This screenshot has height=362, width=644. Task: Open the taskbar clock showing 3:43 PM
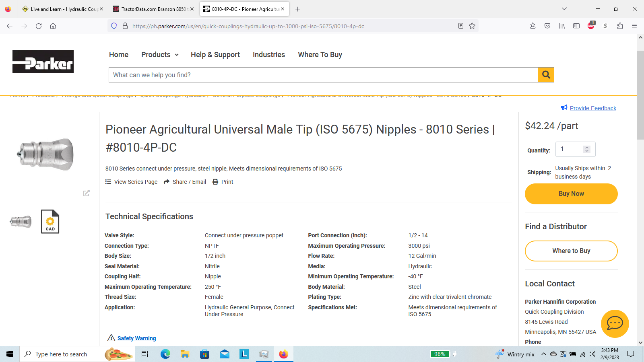pos(609,354)
